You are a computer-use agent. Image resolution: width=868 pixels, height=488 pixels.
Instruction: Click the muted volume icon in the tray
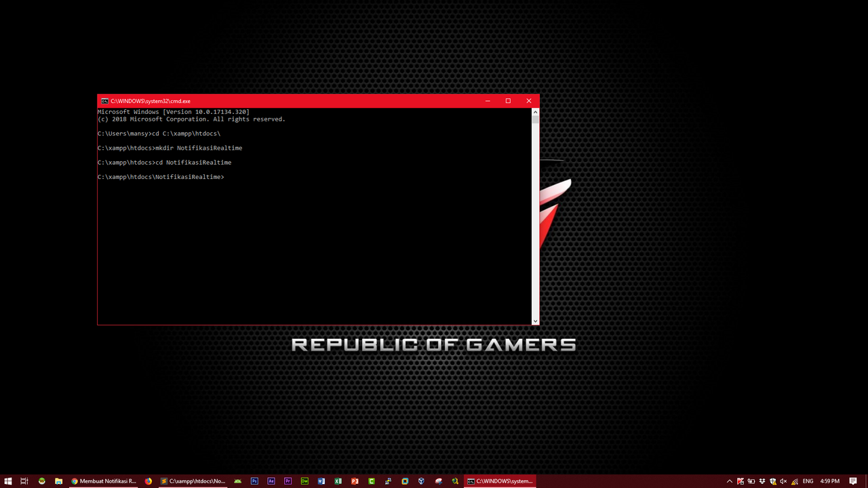[x=783, y=481]
